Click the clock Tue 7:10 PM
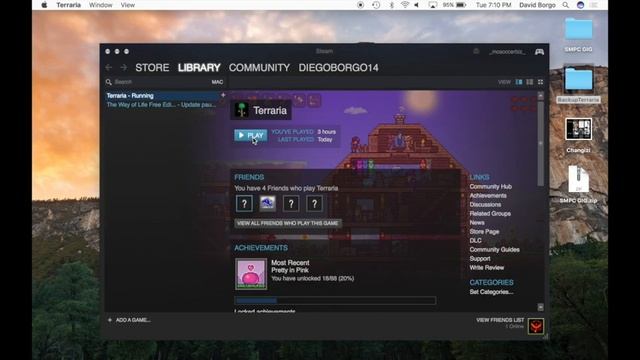The width and height of the screenshot is (640, 360). [493, 5]
